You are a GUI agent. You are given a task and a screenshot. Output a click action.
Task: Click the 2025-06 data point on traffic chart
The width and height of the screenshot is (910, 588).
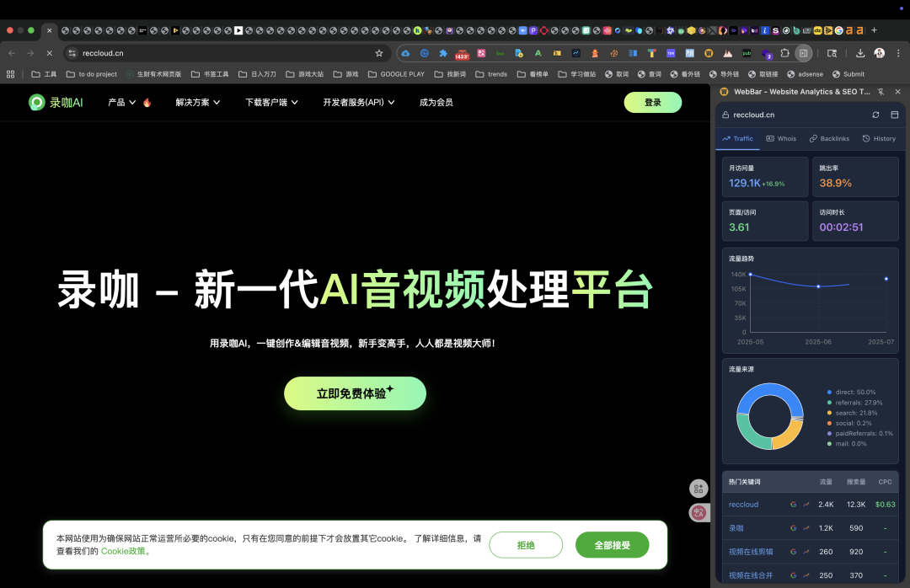pos(818,286)
